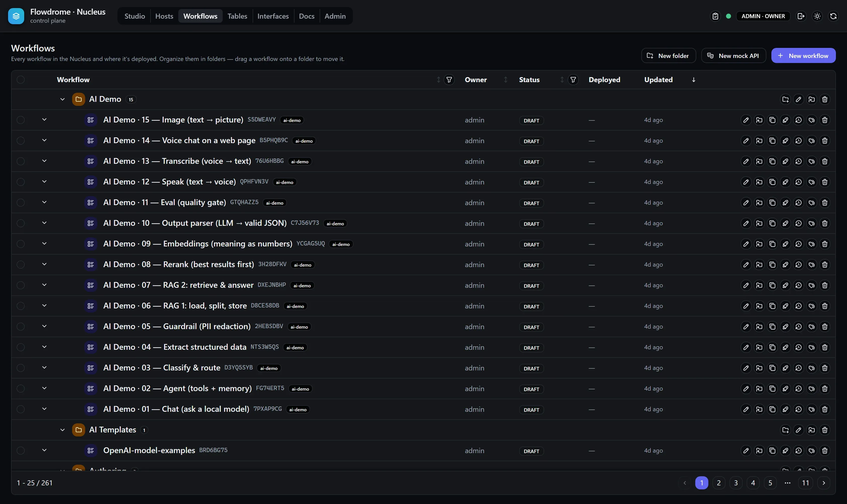The height and width of the screenshot is (504, 847).
Task: Edit tags of AI Demo 10 Output parser
Action: (x=812, y=223)
